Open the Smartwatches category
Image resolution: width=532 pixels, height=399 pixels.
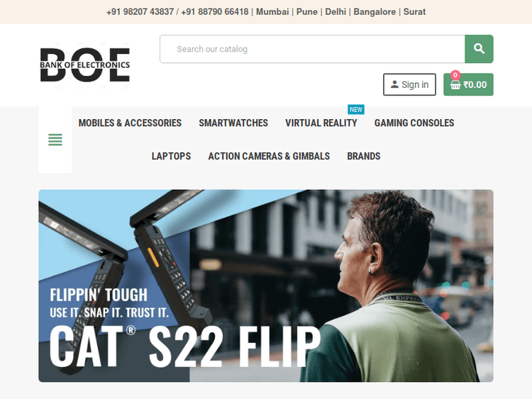click(x=233, y=123)
